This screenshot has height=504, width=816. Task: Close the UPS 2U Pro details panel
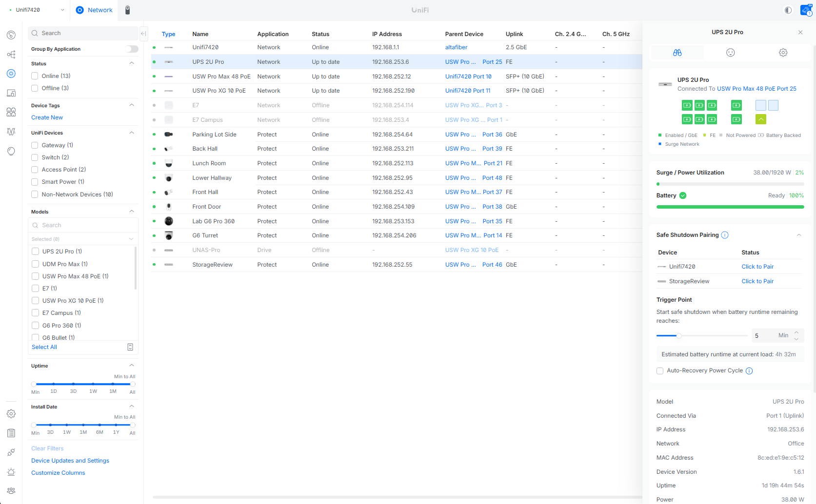click(x=800, y=32)
